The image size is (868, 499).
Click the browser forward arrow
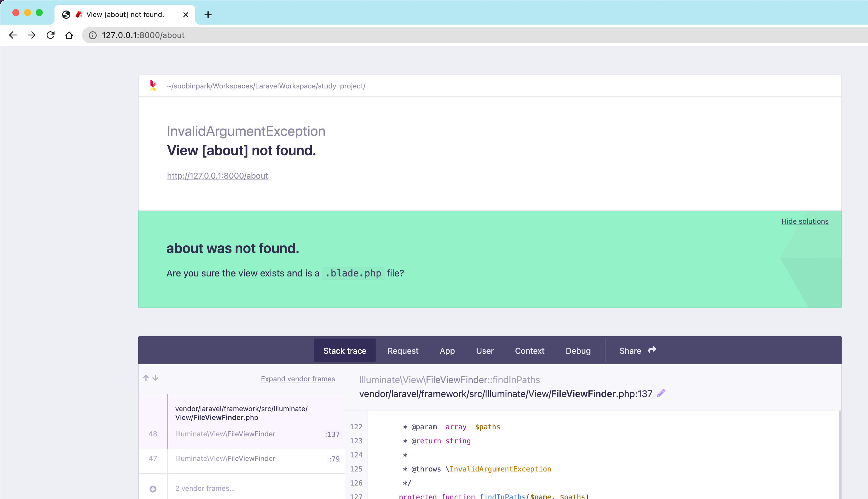point(32,35)
